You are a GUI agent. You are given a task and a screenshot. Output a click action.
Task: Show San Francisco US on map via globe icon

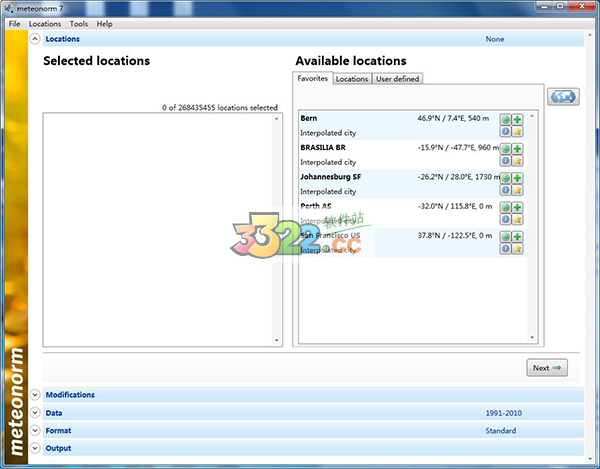pyautogui.click(x=505, y=237)
